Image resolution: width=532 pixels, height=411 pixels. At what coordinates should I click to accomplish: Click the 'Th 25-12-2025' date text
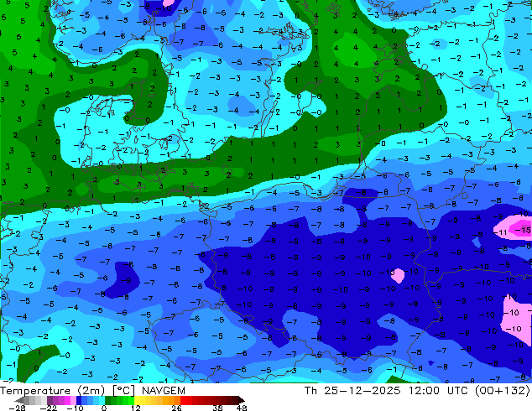click(352, 391)
